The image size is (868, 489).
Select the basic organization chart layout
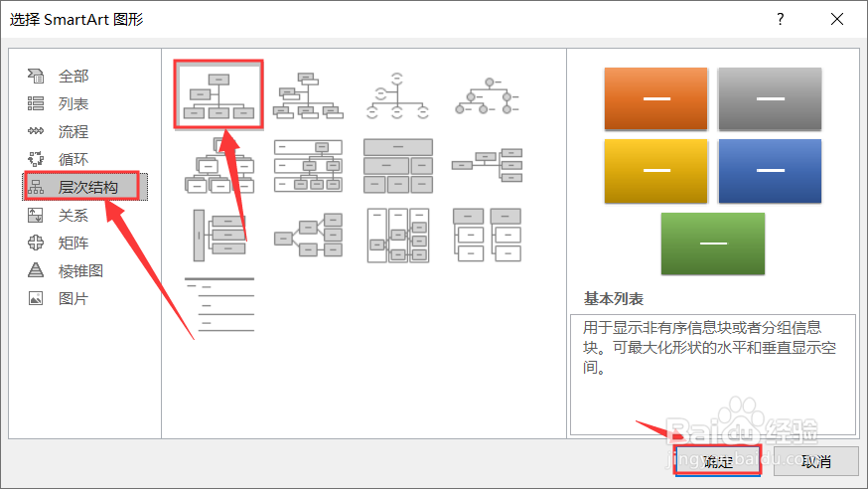[218, 94]
